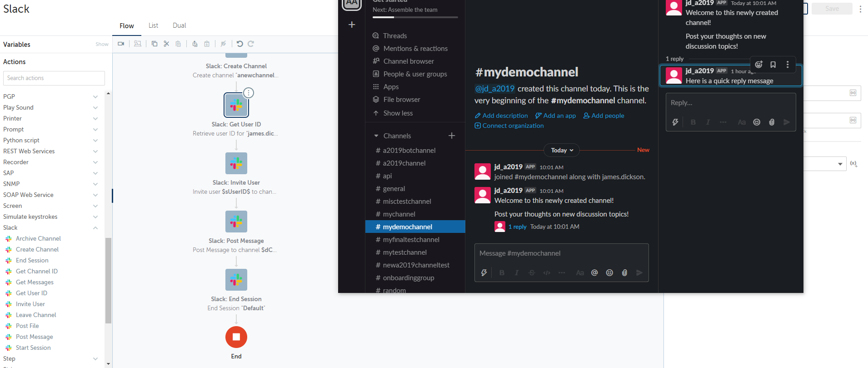Click the paste clipboard toolbar icon
This screenshot has height=368, width=868.
(178, 44)
